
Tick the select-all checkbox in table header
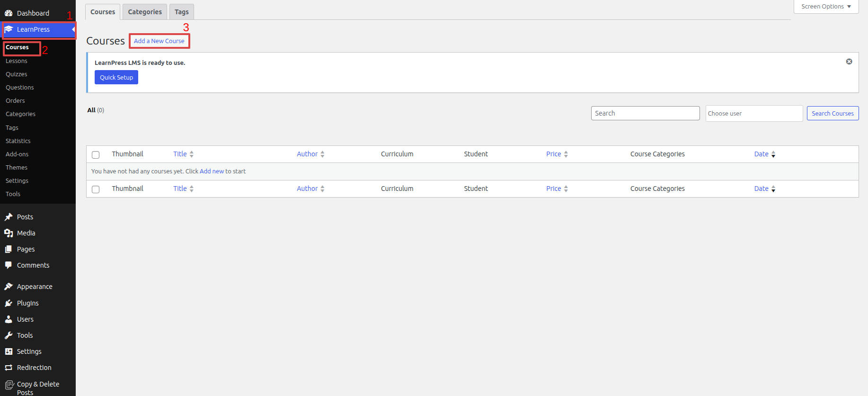coord(96,155)
